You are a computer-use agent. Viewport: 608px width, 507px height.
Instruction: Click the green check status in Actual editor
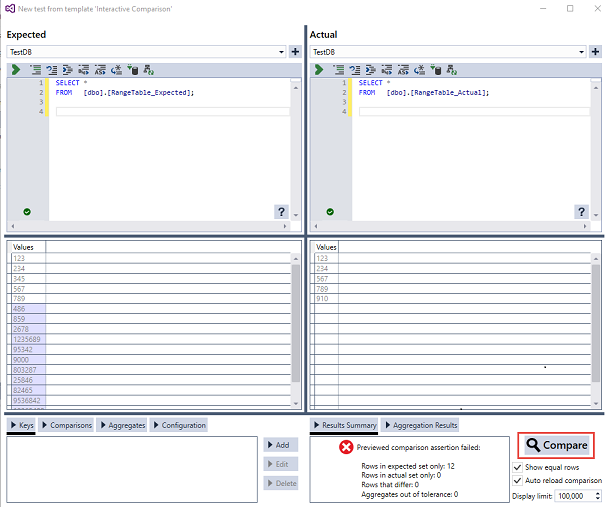pyautogui.click(x=330, y=212)
